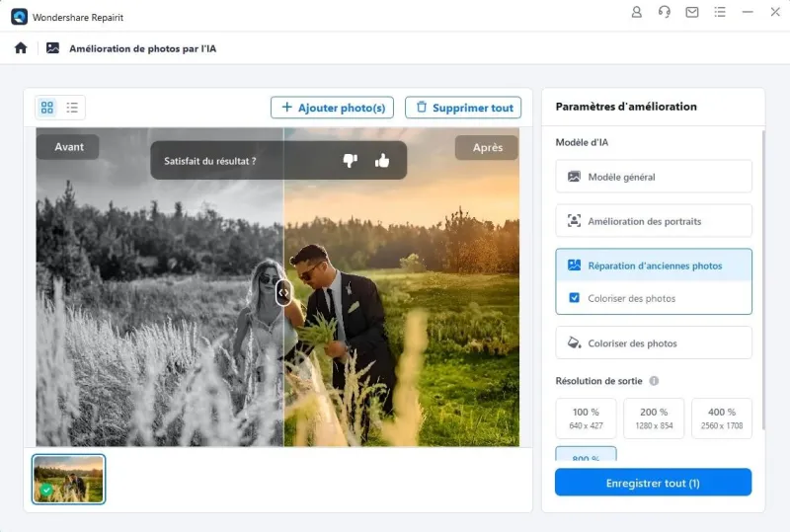Choose the 400 % output resolution
790x532 pixels.
[721, 418]
